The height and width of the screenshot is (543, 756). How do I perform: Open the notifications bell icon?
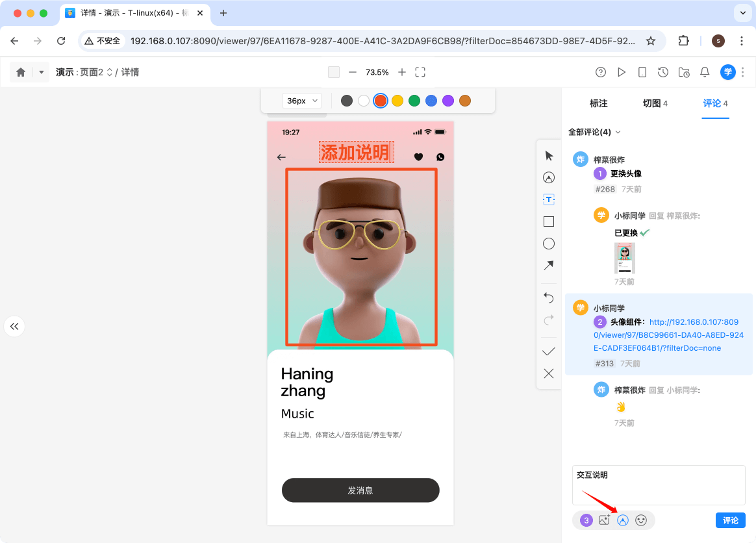[x=705, y=72]
